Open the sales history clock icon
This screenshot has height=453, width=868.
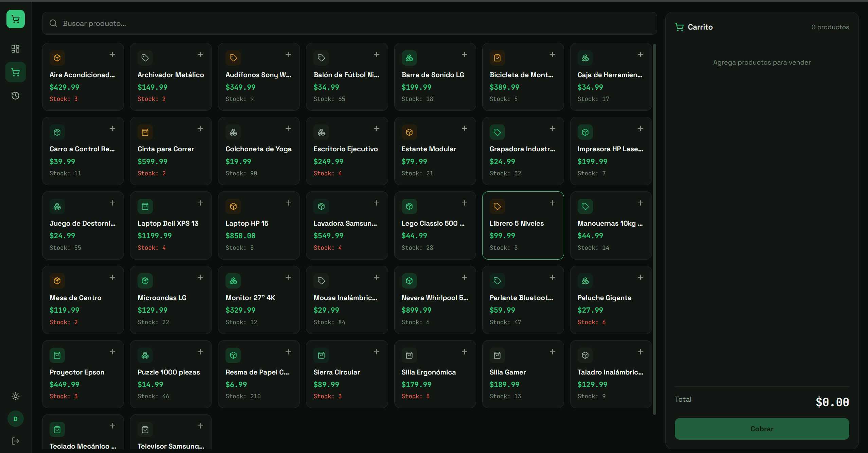click(x=15, y=95)
